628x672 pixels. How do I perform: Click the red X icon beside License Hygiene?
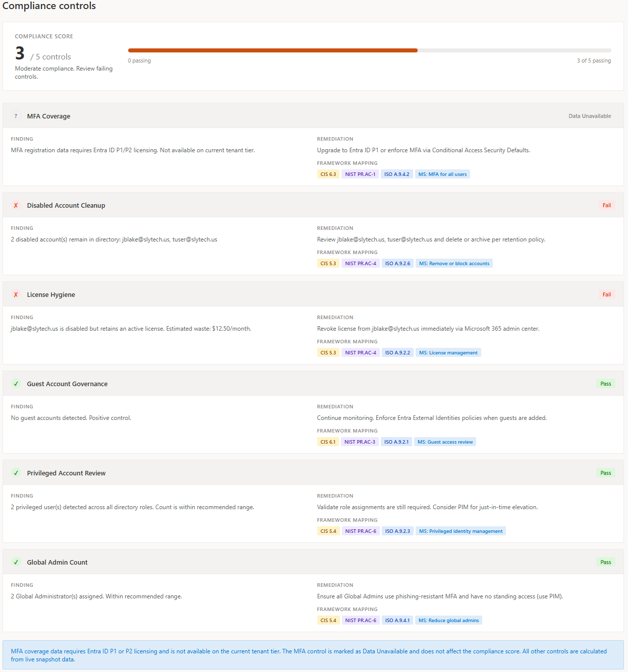16,294
